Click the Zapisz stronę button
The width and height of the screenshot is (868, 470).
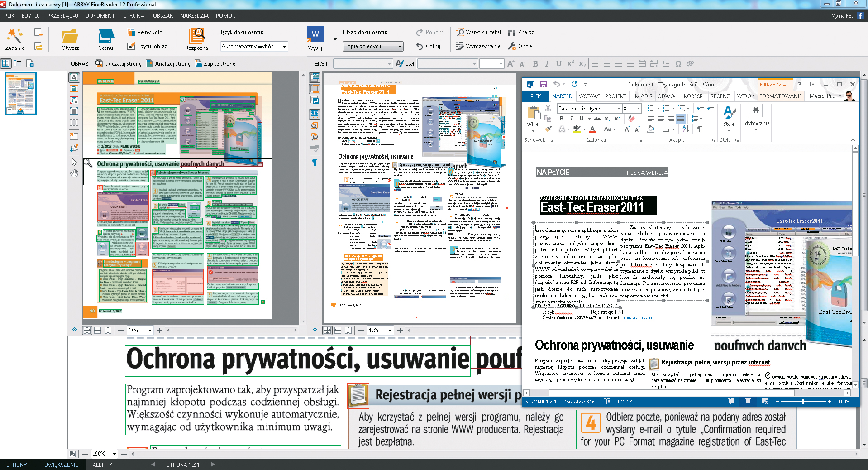tap(215, 64)
